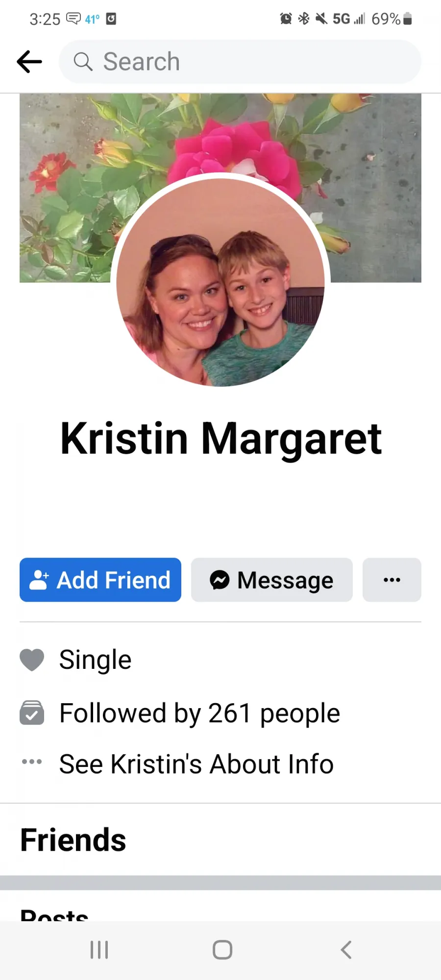
Task: Tap the Android home button
Action: tap(222, 950)
